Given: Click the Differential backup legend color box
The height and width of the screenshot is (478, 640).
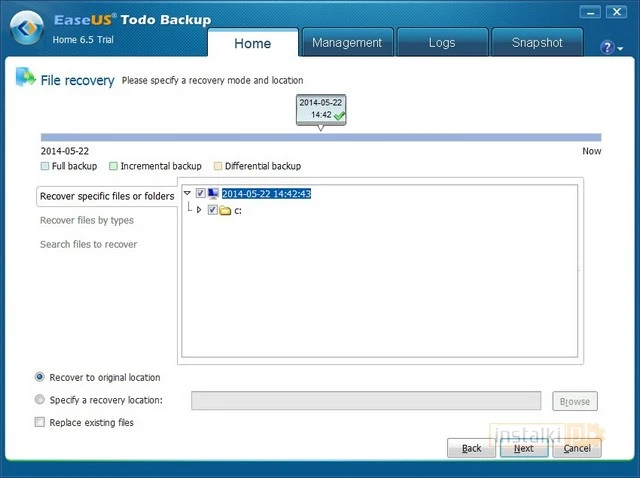Looking at the screenshot, I should coord(218,166).
